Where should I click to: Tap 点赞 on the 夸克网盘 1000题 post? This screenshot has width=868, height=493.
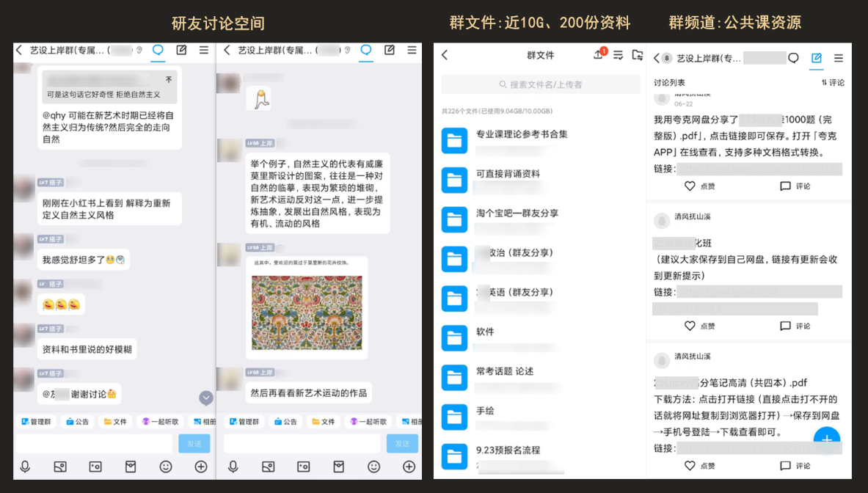[700, 186]
